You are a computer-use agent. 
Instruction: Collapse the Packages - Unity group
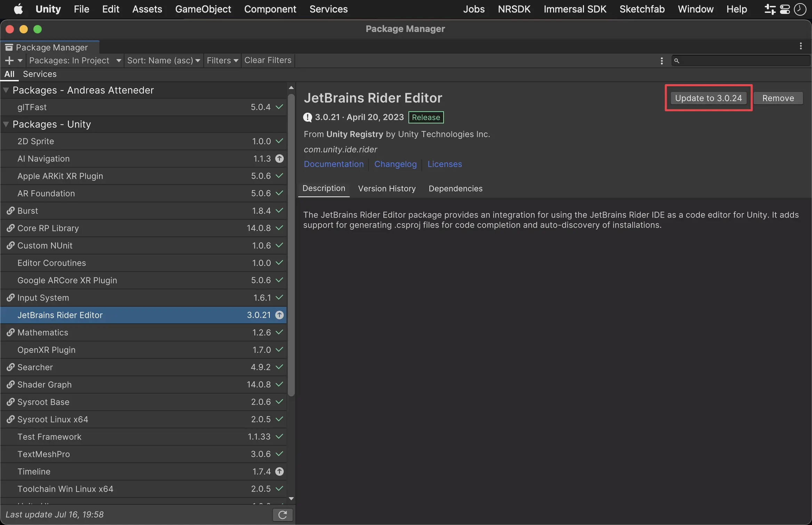(x=6, y=124)
